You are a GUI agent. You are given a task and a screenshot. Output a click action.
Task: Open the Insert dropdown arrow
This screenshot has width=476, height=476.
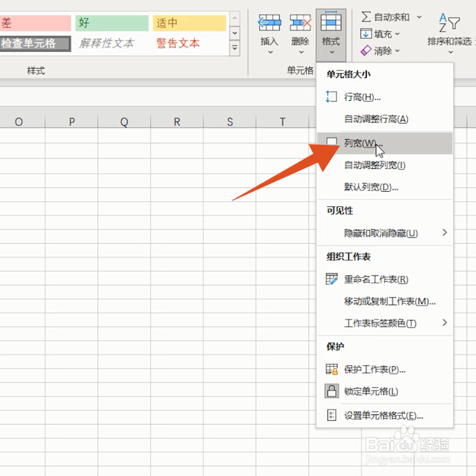coord(270,52)
